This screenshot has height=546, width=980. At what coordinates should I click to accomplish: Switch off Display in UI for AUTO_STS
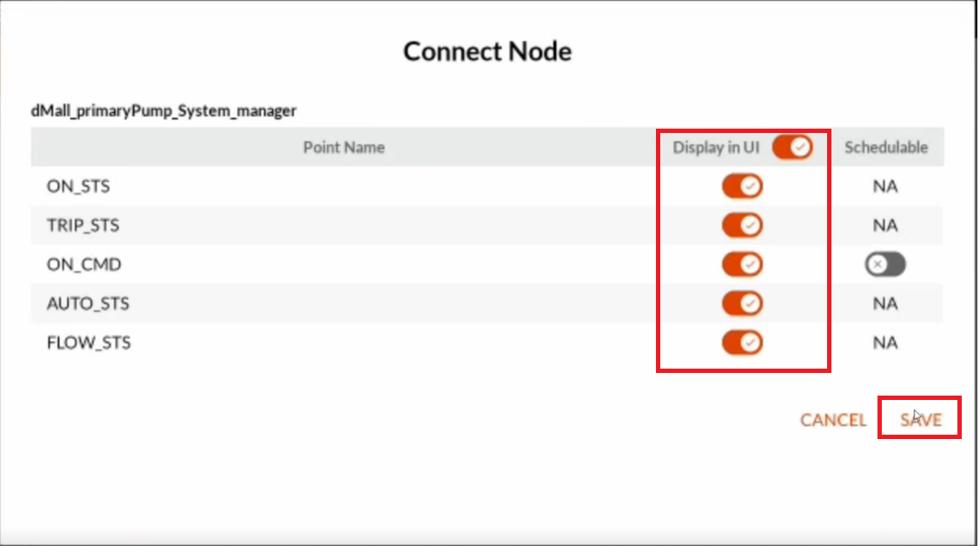[x=743, y=303]
